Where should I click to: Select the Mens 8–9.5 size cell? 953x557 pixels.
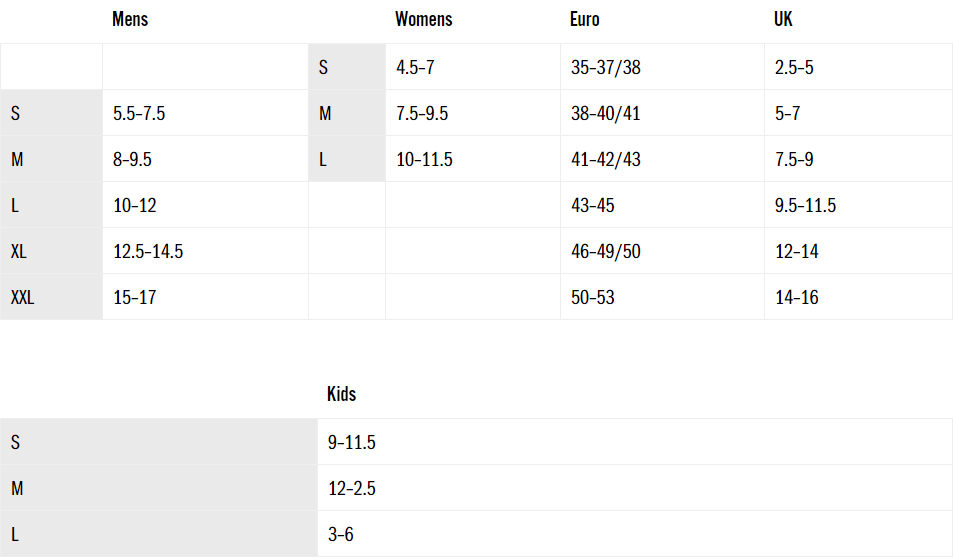click(x=133, y=160)
